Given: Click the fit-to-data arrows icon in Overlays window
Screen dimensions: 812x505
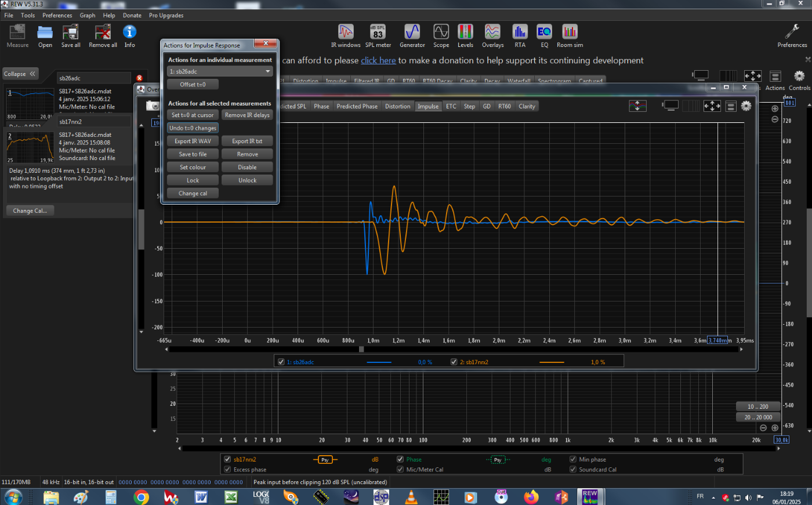Looking at the screenshot, I should (x=712, y=106).
